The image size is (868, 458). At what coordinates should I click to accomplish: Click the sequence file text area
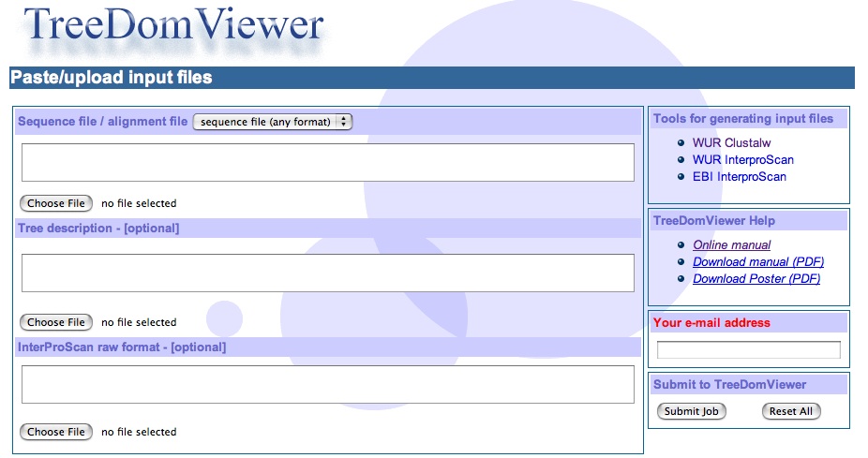[327, 162]
